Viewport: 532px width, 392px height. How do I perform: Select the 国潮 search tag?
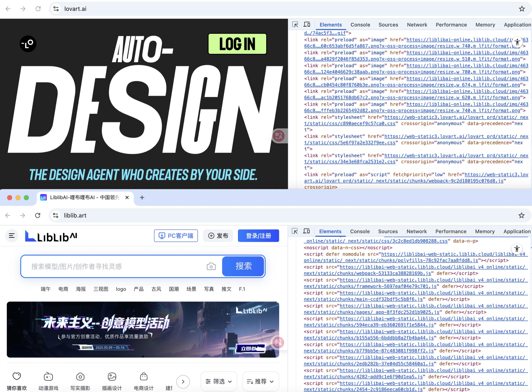174,289
